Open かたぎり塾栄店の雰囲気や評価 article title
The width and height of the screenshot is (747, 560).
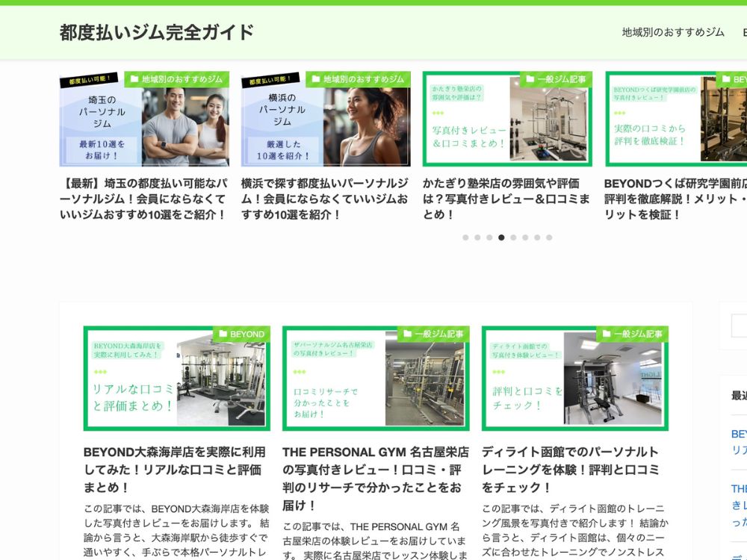(x=506, y=199)
